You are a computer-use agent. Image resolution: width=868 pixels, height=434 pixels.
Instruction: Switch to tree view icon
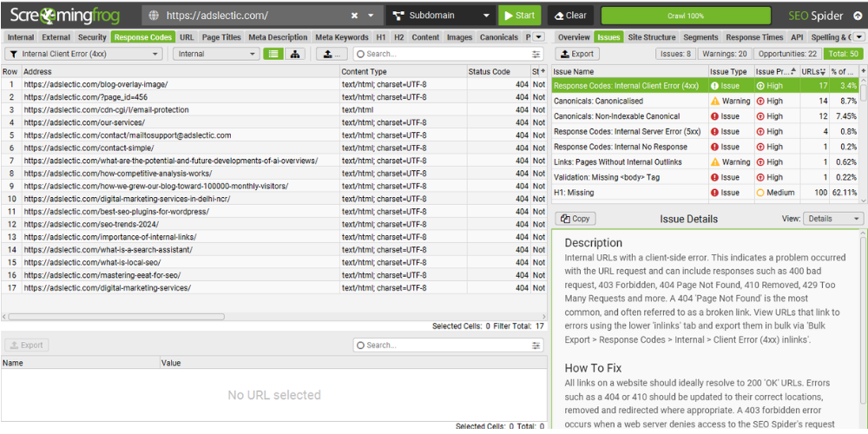pos(295,54)
